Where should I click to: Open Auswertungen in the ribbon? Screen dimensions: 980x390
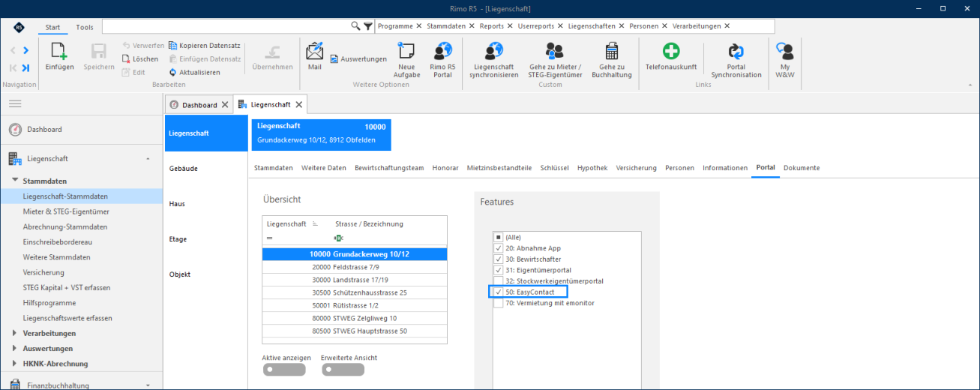[358, 58]
